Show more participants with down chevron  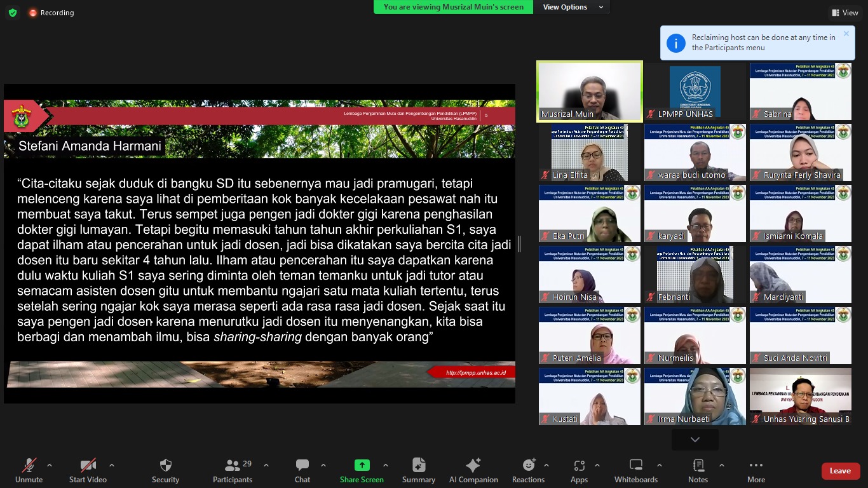[x=695, y=439]
